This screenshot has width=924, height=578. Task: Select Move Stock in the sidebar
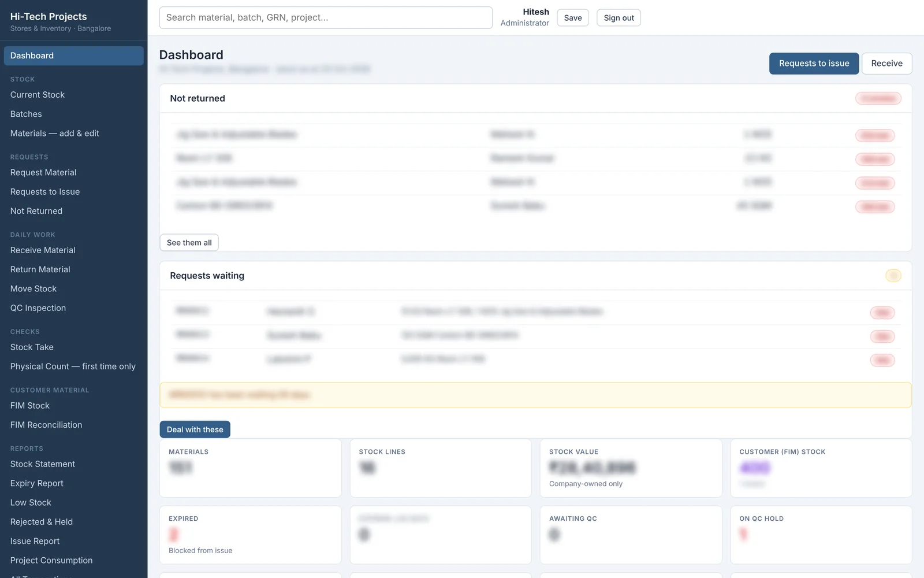pyautogui.click(x=73, y=289)
